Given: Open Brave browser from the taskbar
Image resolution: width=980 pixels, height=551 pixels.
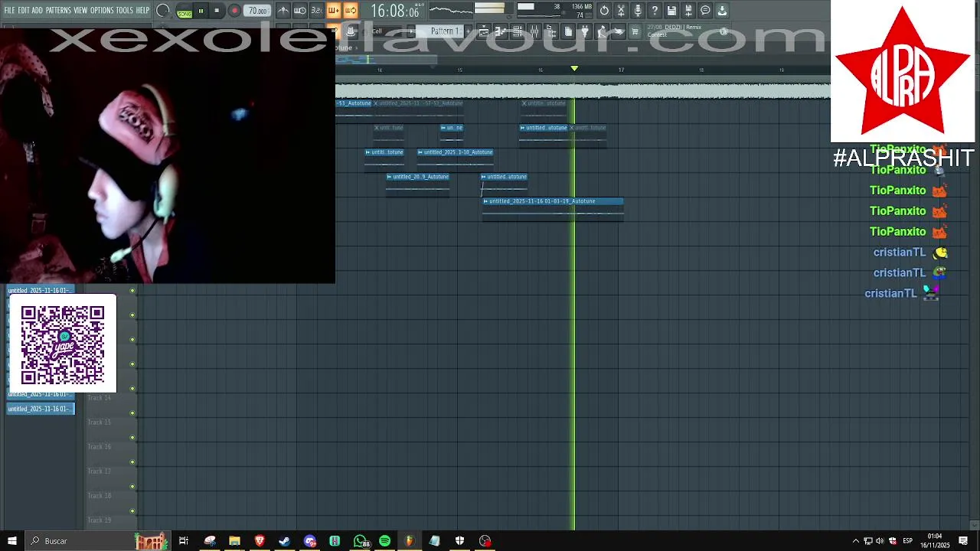Looking at the screenshot, I should pos(260,541).
